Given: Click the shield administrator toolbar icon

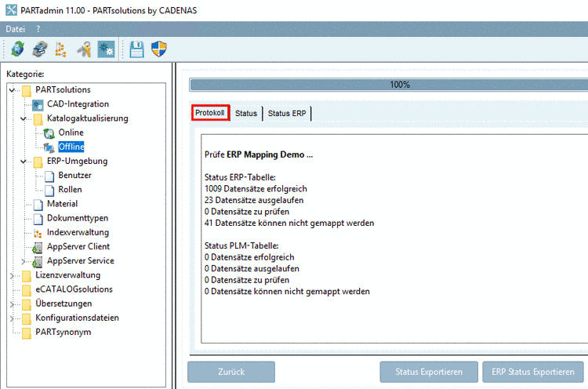Looking at the screenshot, I should [x=159, y=49].
